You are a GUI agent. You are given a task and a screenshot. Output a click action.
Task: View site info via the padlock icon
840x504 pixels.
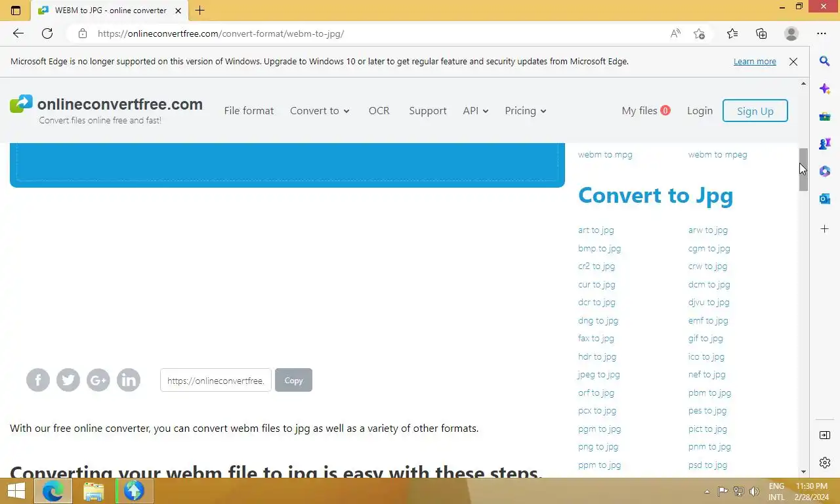[82, 33]
